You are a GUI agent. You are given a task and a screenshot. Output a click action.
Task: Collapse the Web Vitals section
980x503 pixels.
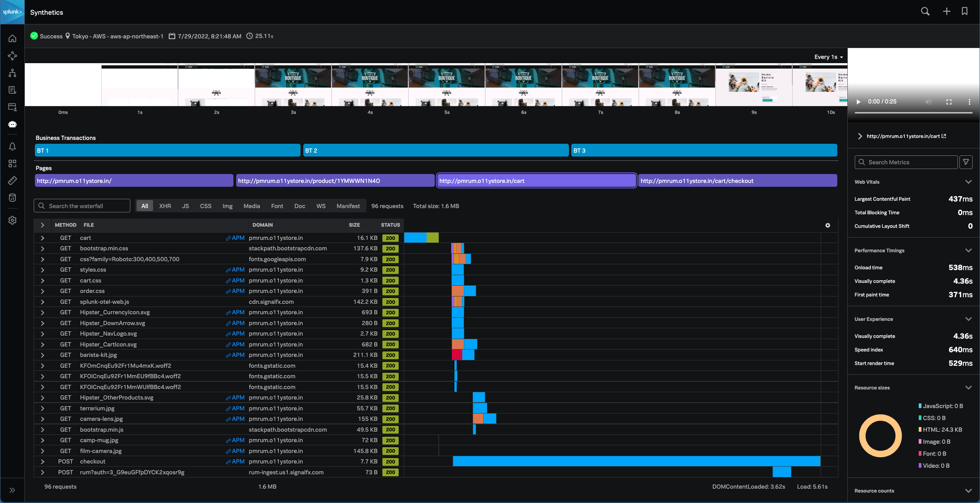968,182
